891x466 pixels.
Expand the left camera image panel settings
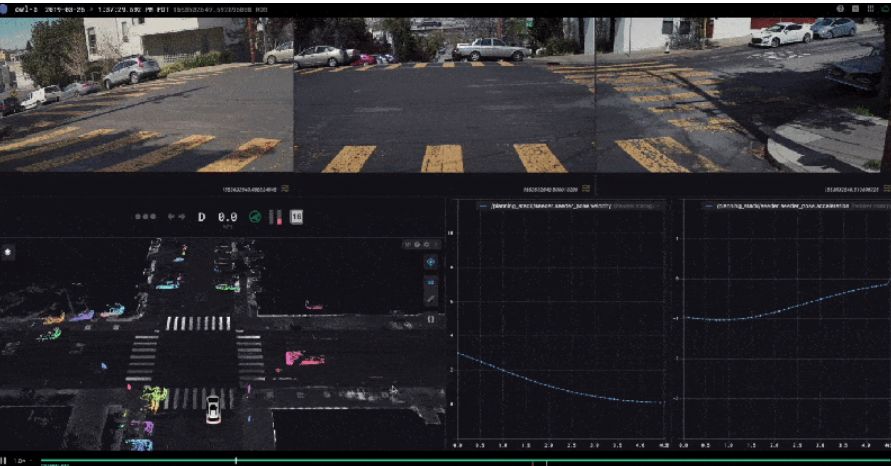(285, 188)
